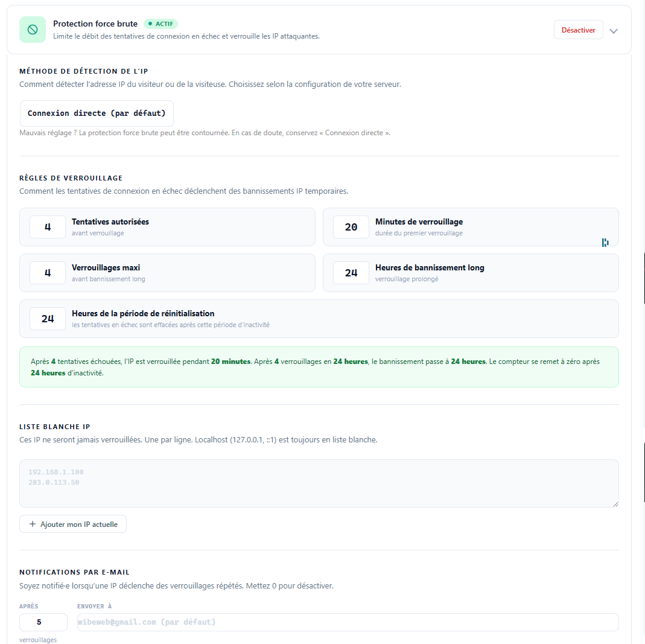Focus the Verrouillages maxi input
The width and height of the screenshot is (645, 644).
click(x=47, y=272)
